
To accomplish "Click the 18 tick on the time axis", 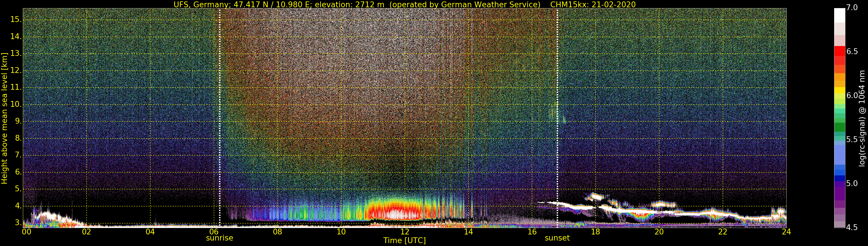I will click(595, 232).
